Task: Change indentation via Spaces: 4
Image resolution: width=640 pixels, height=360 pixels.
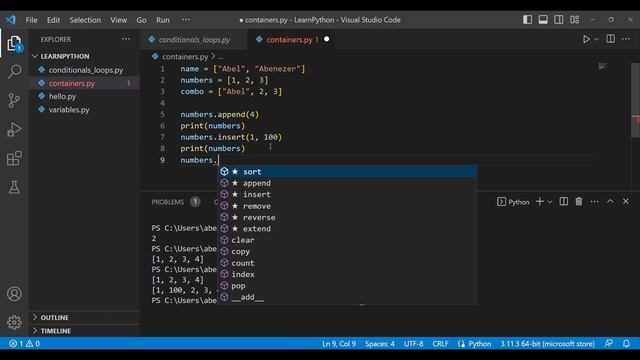Action: point(380,344)
